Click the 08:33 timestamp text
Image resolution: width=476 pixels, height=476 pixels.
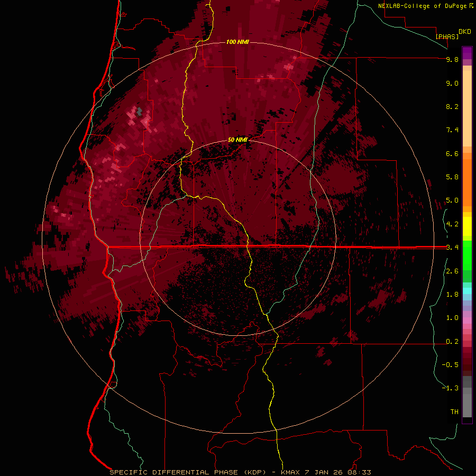pos(360,472)
